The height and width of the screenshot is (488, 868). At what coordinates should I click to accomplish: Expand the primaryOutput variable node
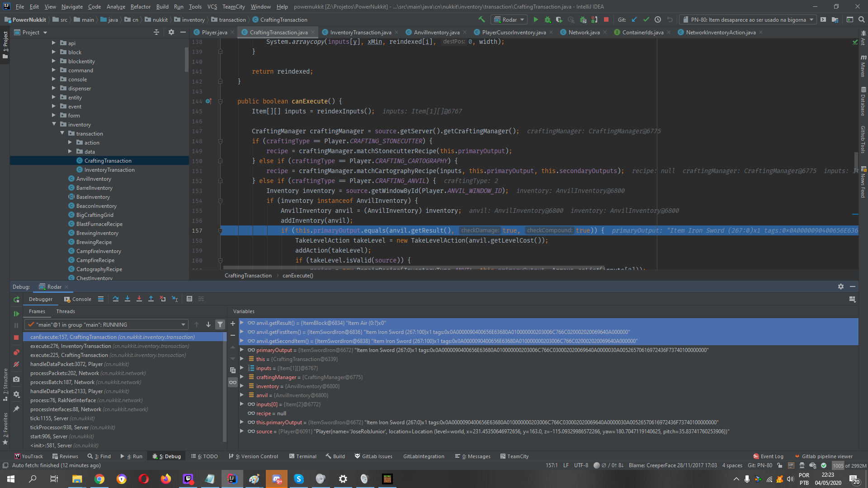[x=242, y=350]
